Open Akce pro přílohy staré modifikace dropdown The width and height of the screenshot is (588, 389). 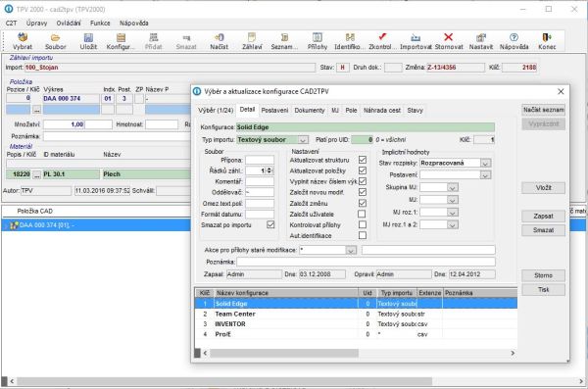point(351,250)
